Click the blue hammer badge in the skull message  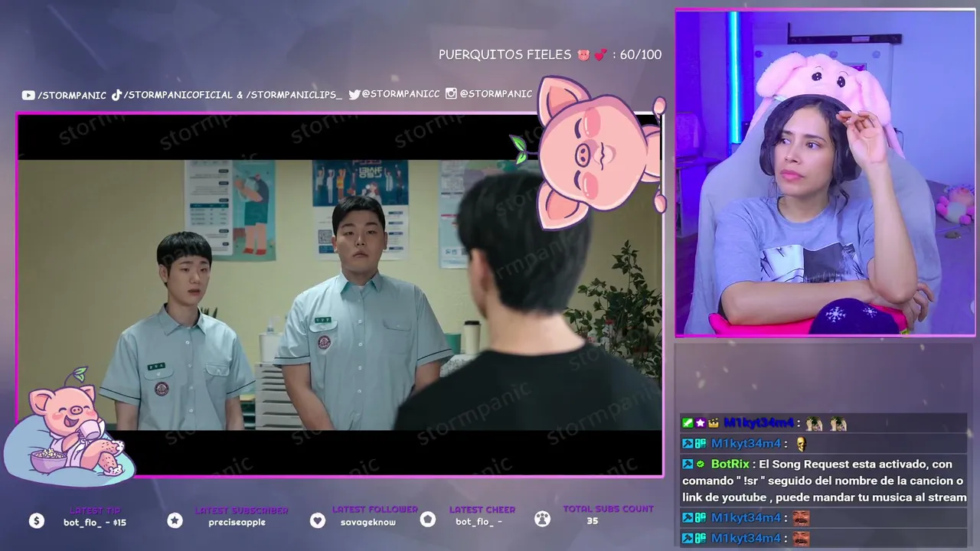pos(688,444)
